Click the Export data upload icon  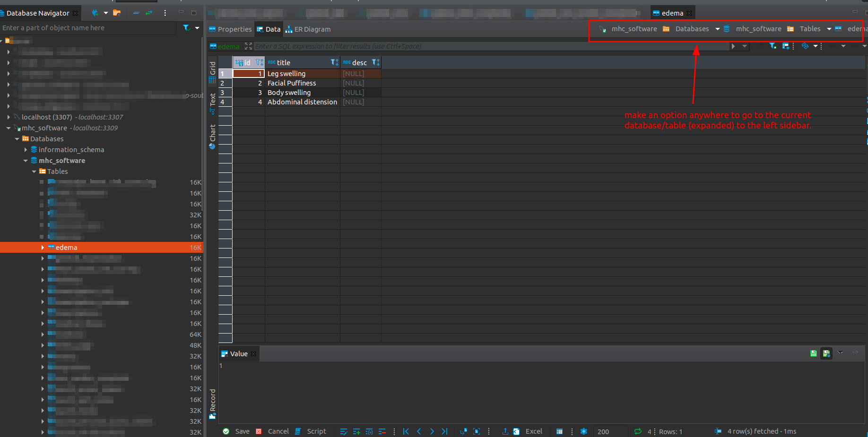[505, 431]
